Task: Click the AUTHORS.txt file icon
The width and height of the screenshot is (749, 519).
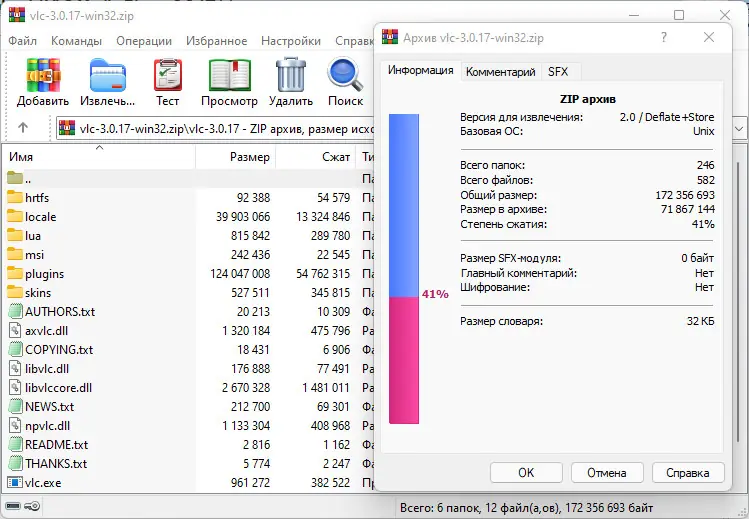Action: click(x=15, y=311)
